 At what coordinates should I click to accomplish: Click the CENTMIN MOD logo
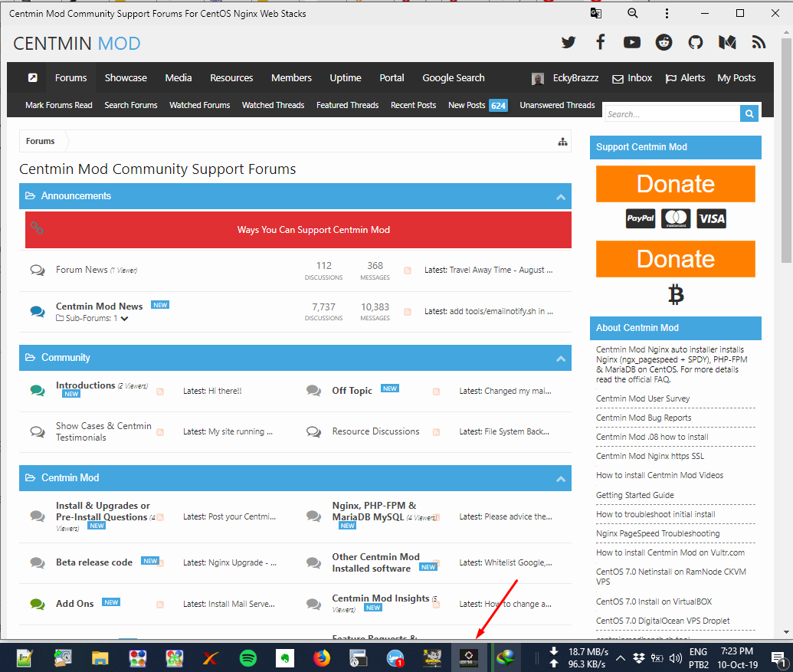point(77,44)
